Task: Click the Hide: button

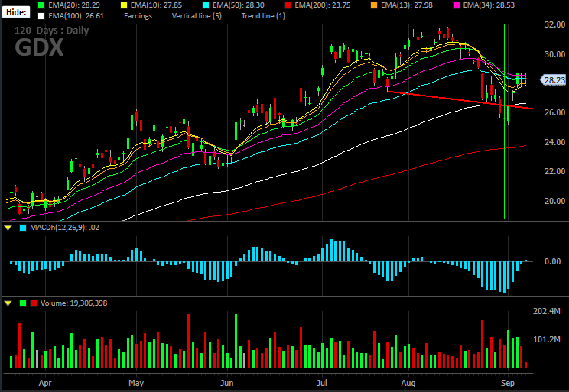Action: click(16, 12)
